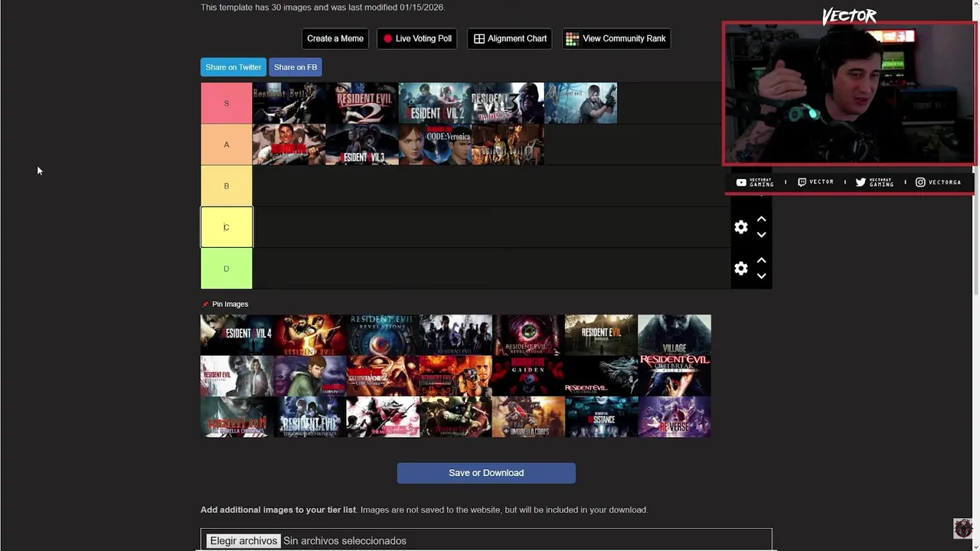
Task: Select the green D tier label
Action: click(x=227, y=269)
